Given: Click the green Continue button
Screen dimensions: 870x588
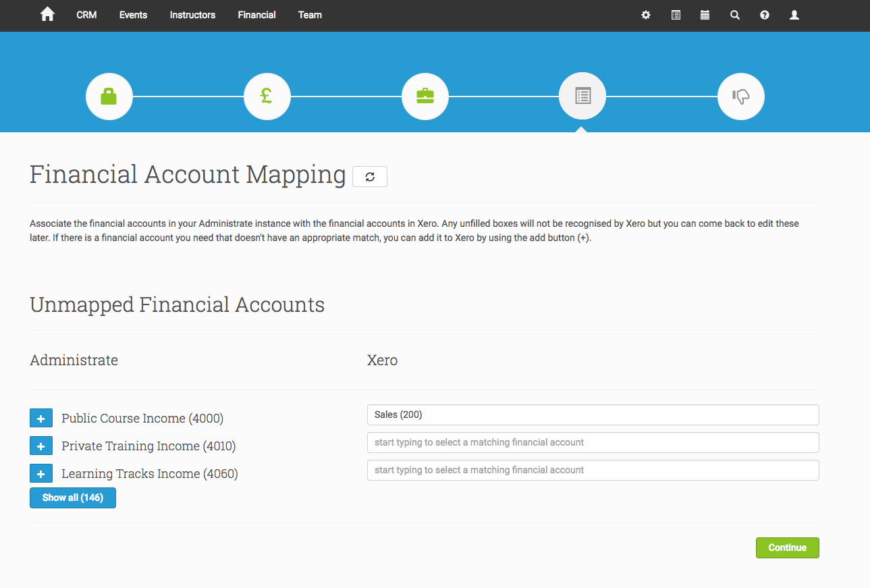Looking at the screenshot, I should click(787, 547).
